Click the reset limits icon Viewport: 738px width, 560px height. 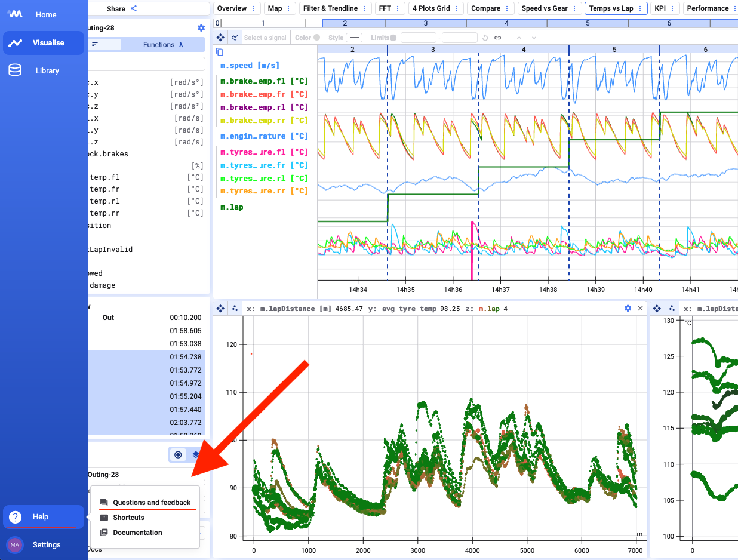[485, 38]
